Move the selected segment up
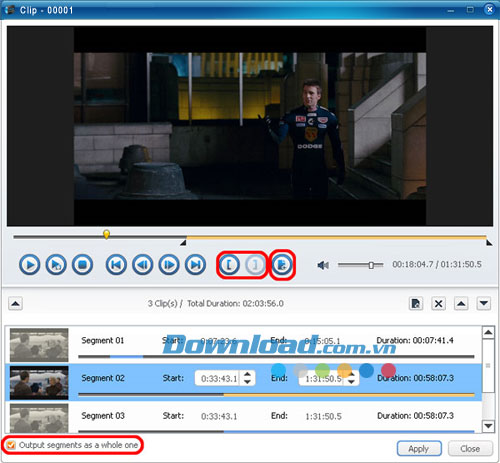This screenshot has height=463, width=500. pos(461,304)
